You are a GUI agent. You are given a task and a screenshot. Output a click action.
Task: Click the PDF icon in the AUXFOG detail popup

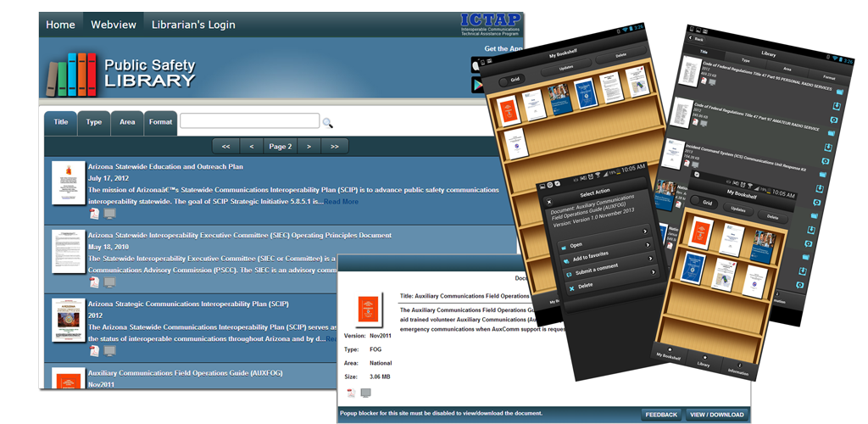click(x=351, y=393)
